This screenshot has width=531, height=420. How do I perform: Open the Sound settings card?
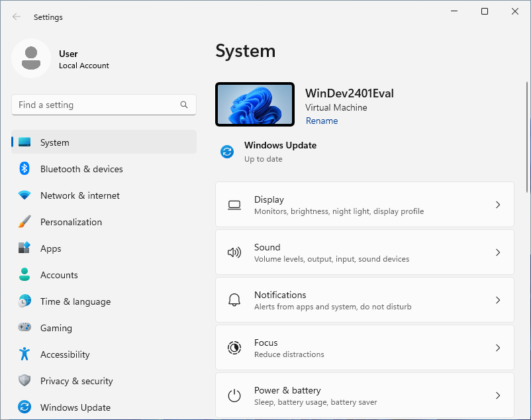click(365, 252)
